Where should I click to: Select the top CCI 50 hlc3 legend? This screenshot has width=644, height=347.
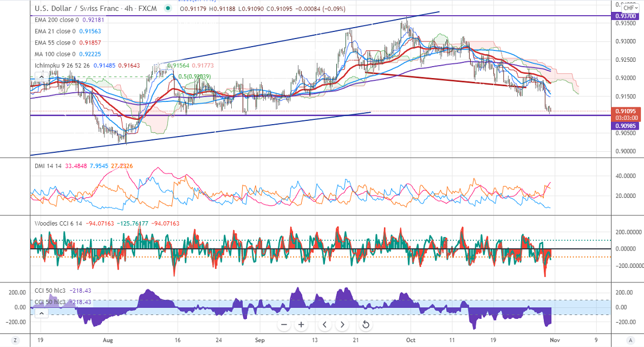(50, 291)
